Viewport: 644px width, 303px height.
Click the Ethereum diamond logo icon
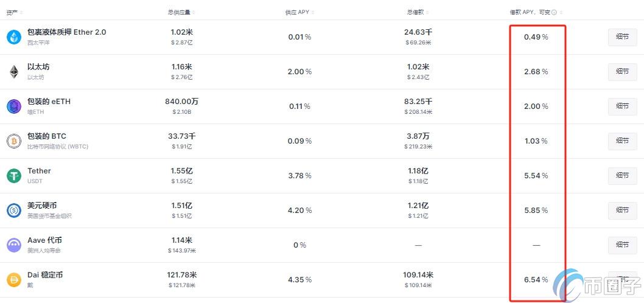[x=13, y=72]
